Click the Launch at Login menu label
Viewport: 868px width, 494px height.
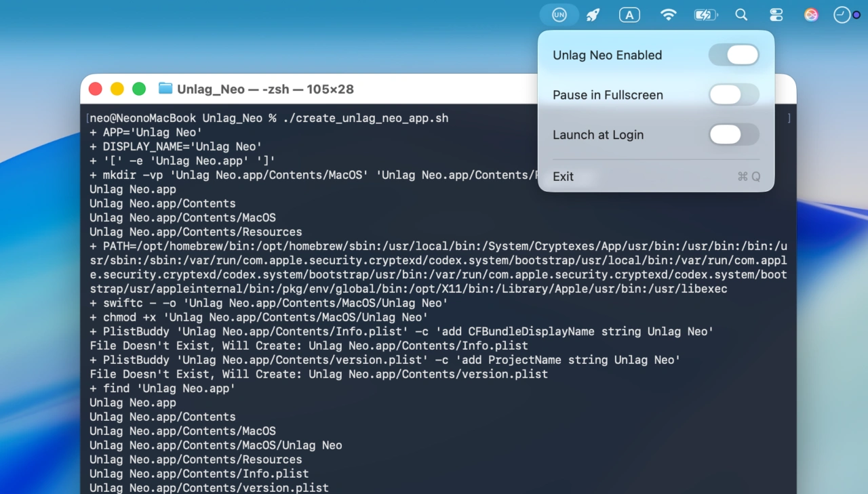pos(598,135)
